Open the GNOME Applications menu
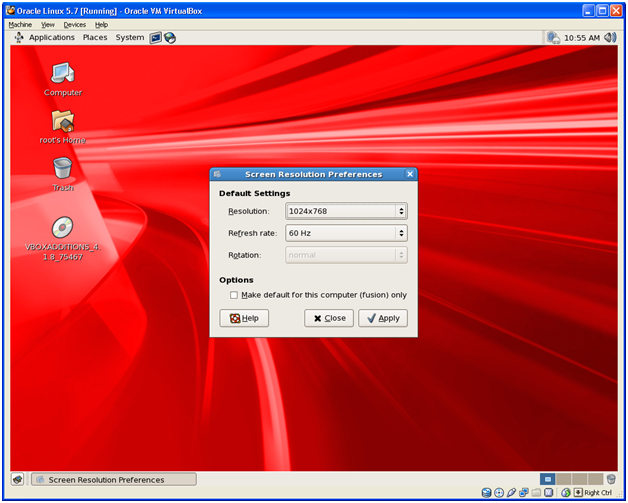The image size is (628, 503). click(x=52, y=38)
